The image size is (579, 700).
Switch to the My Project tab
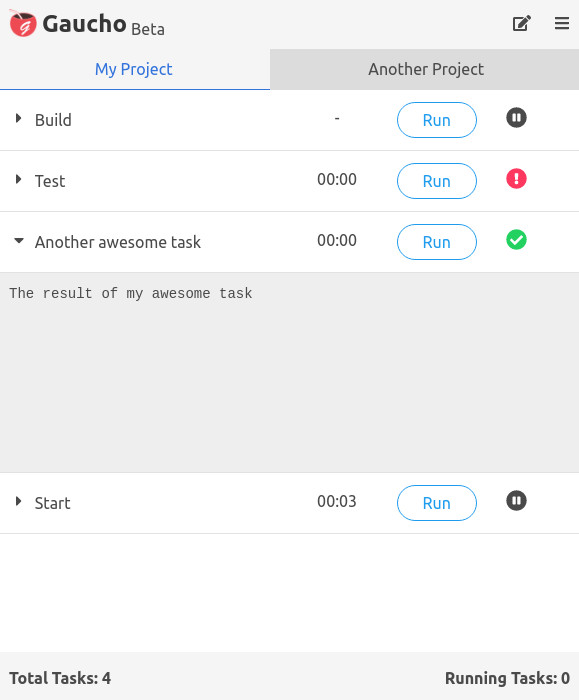(x=135, y=70)
